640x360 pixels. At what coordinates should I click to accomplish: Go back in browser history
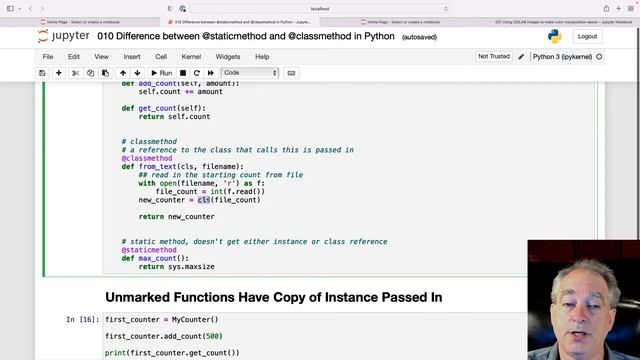tap(30, 9)
